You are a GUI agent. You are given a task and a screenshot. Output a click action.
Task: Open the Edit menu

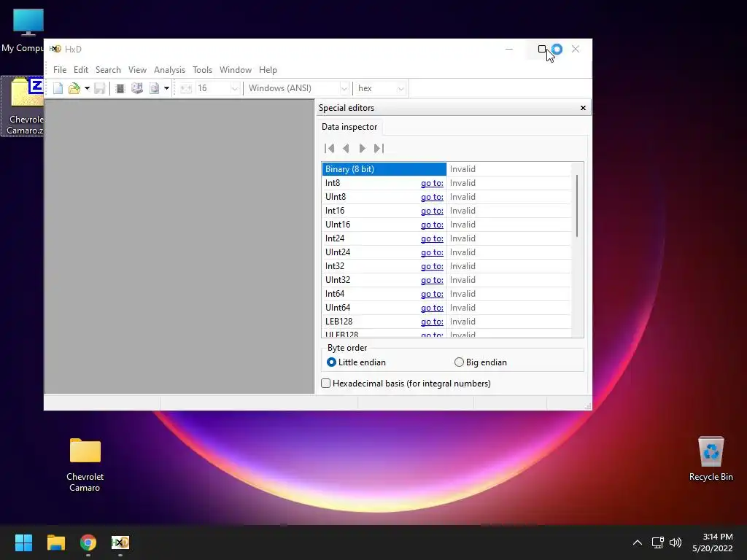pos(80,70)
